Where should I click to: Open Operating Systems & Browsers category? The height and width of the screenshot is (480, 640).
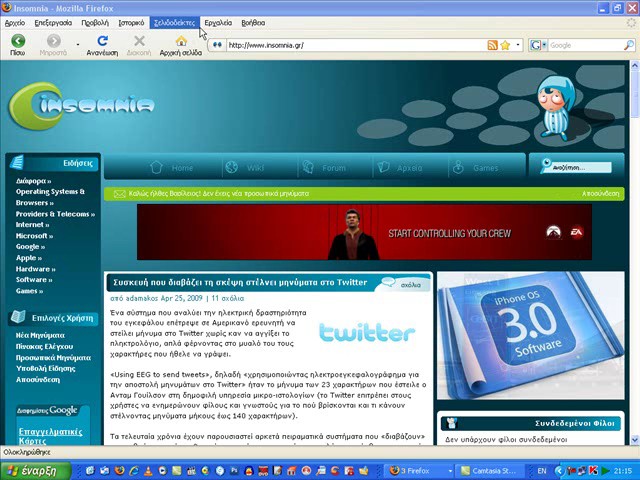[x=50, y=197]
